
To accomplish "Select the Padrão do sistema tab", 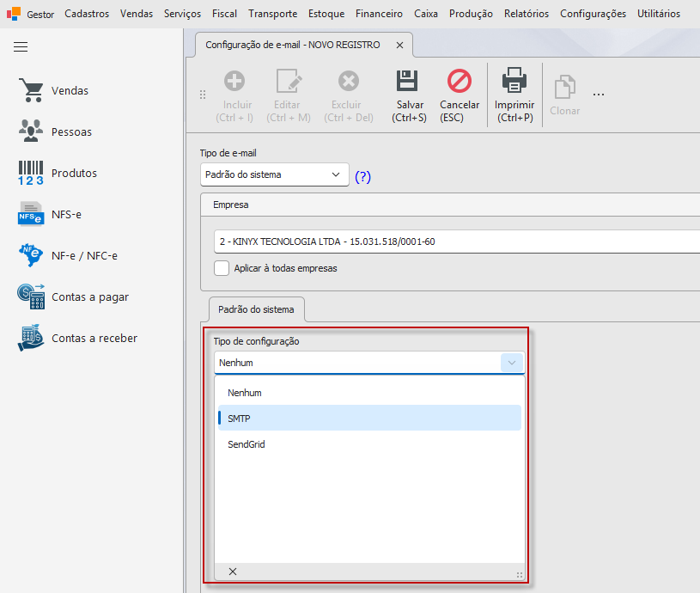I will (x=256, y=309).
